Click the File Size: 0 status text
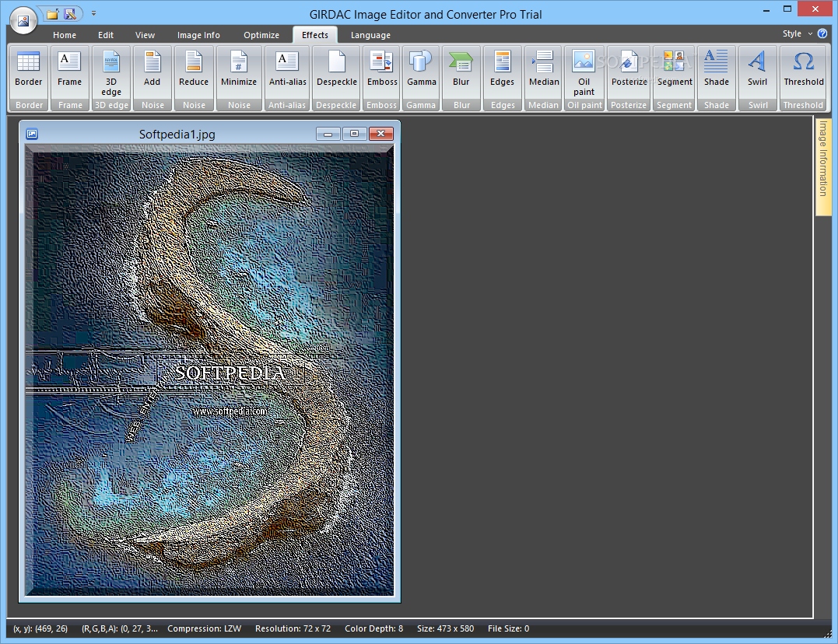The height and width of the screenshot is (644, 838). [508, 628]
